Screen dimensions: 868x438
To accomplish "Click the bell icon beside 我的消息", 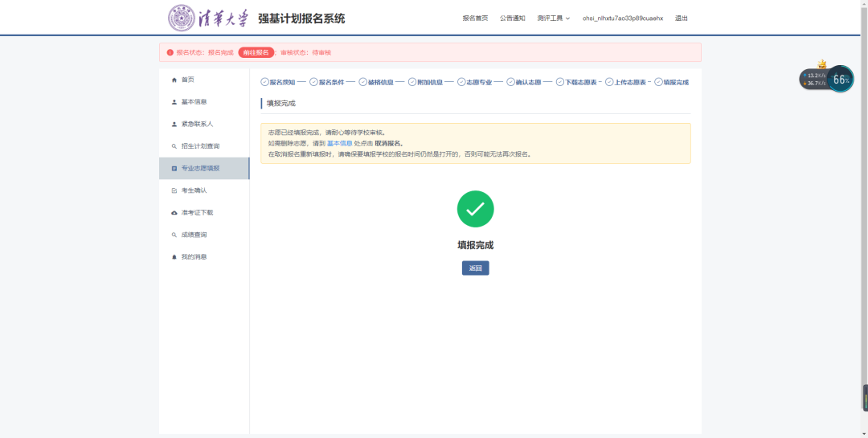I will (174, 257).
